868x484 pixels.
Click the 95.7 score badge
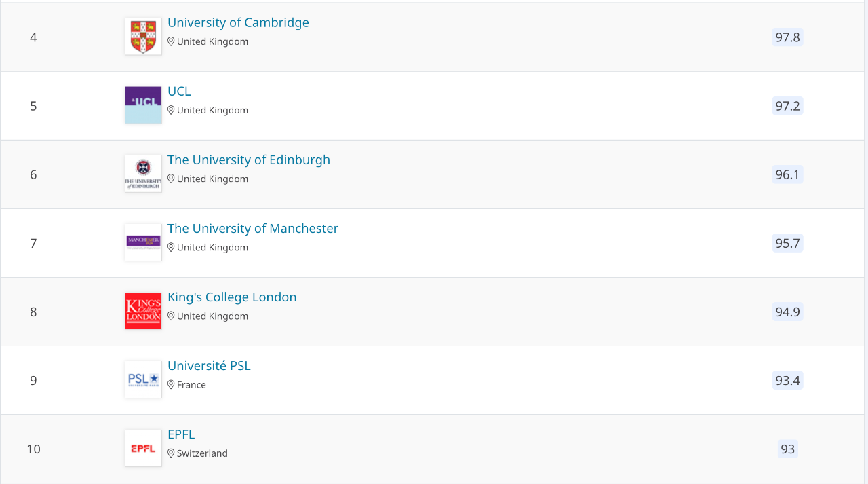coord(787,243)
